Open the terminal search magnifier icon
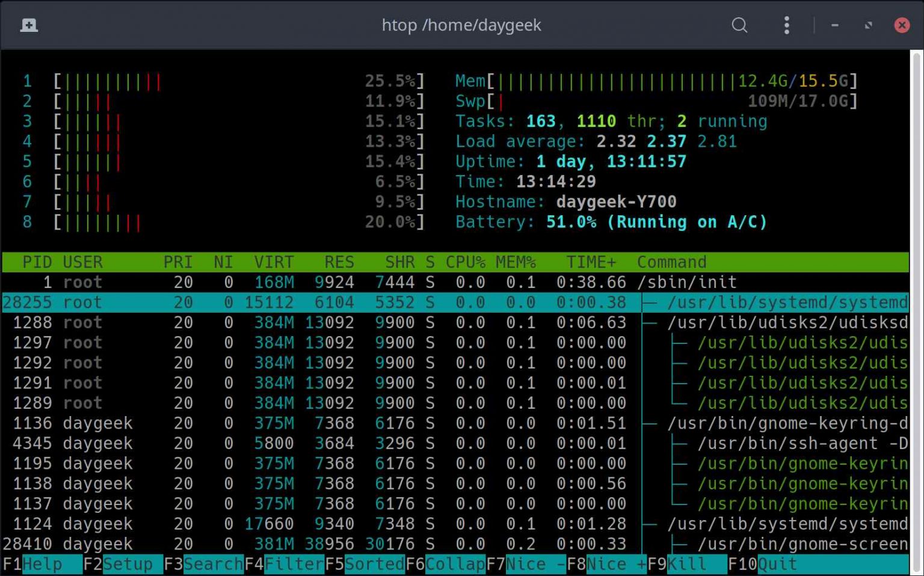Screen dimensions: 924x576 click(x=739, y=25)
